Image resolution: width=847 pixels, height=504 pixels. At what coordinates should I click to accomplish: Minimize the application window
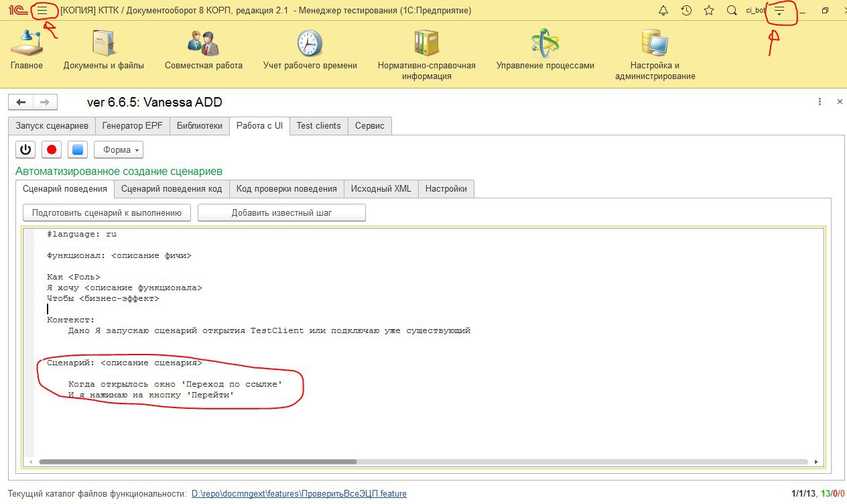coord(802,11)
